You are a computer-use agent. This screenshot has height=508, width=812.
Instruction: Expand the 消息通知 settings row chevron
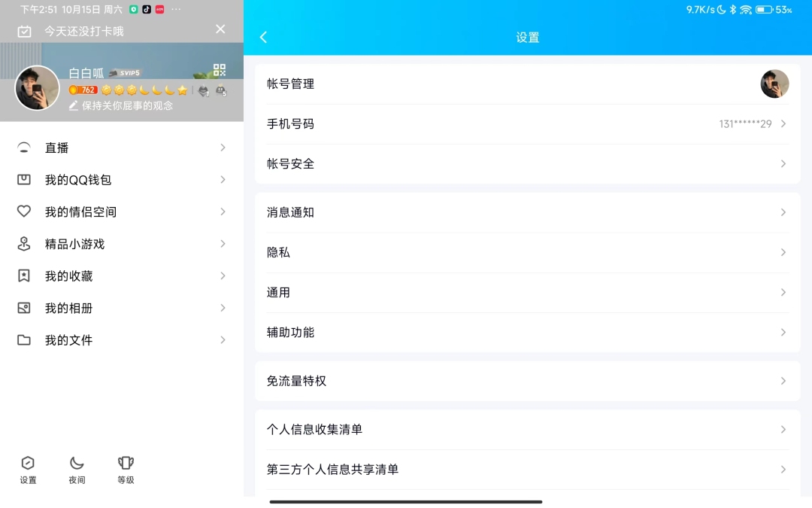pyautogui.click(x=782, y=211)
